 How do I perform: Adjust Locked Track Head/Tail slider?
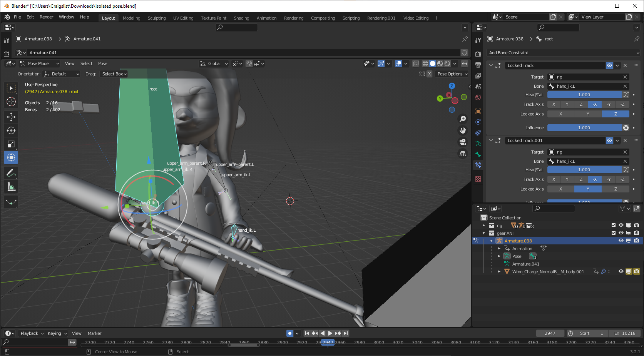coord(584,95)
